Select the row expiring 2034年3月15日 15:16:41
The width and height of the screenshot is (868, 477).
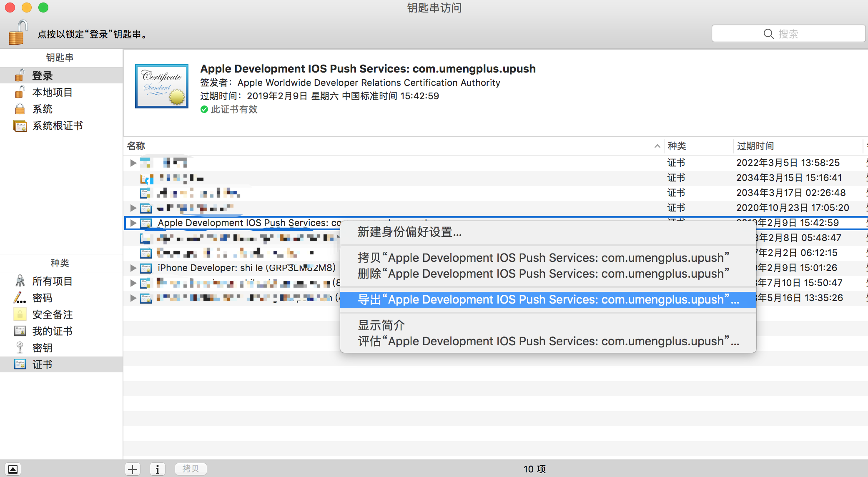496,178
